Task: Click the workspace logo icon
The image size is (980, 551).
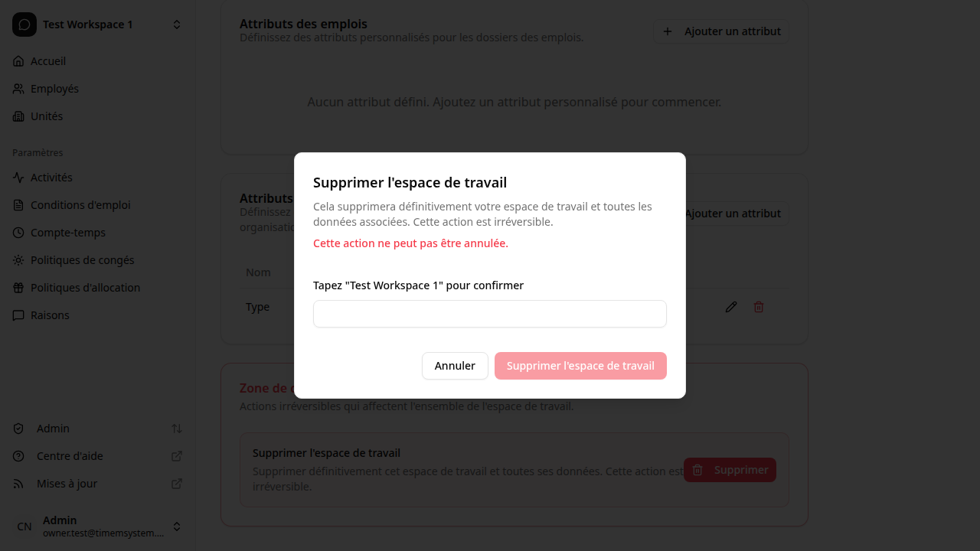Action: [24, 24]
